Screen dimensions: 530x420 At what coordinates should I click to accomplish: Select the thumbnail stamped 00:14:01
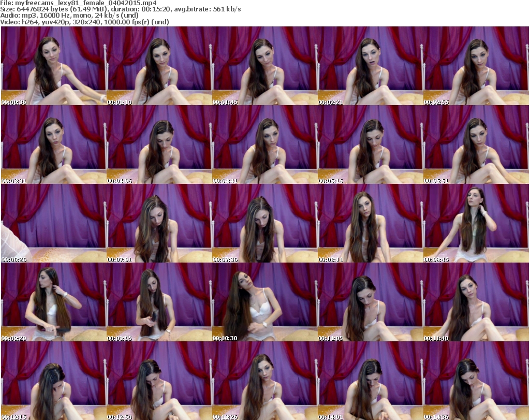[x=370, y=381]
